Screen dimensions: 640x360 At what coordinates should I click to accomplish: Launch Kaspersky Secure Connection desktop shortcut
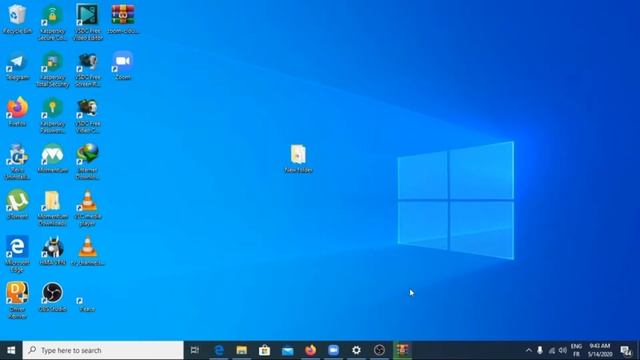pos(52,22)
